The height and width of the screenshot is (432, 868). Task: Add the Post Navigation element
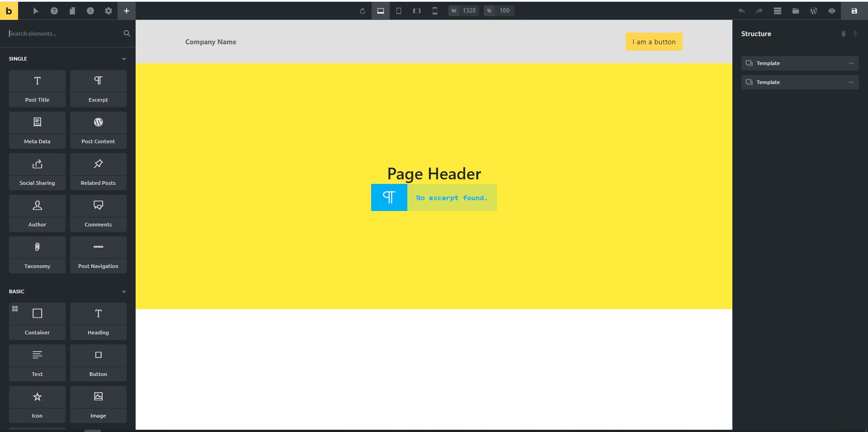98,255
